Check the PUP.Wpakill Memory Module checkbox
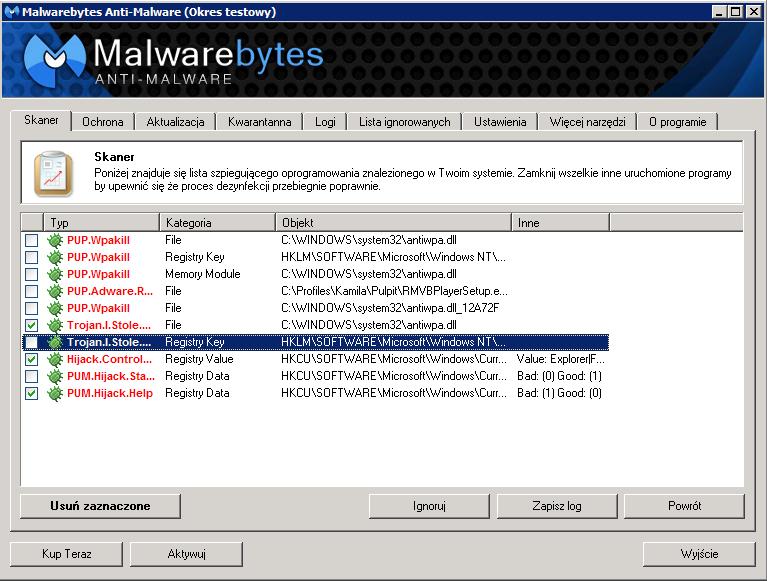The image size is (767, 581). [31, 274]
